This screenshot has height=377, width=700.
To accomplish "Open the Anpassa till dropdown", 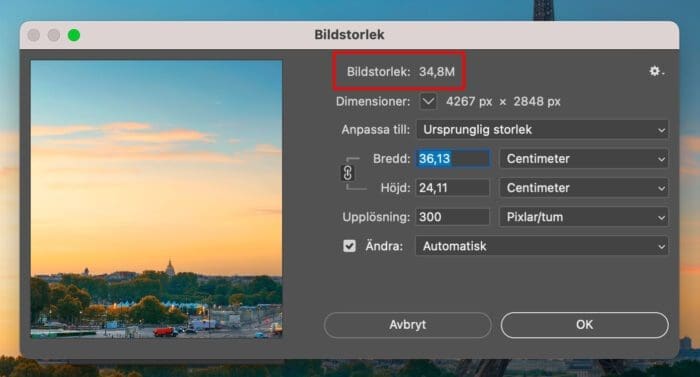I will pos(542,130).
